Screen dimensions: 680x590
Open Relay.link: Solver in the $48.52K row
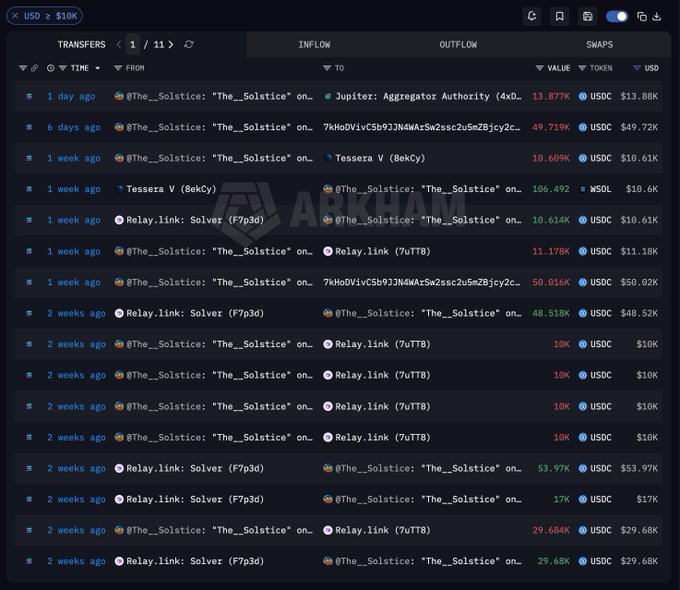pyautogui.click(x=195, y=313)
